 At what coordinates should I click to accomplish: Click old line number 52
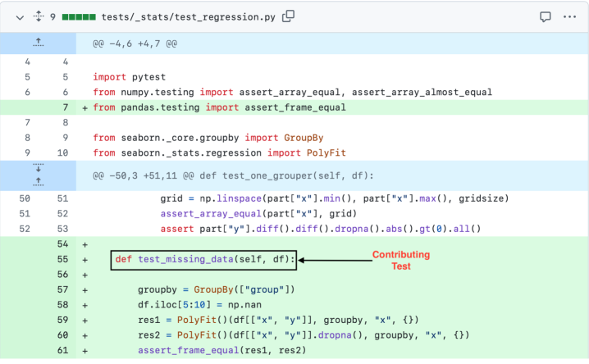[25, 229]
